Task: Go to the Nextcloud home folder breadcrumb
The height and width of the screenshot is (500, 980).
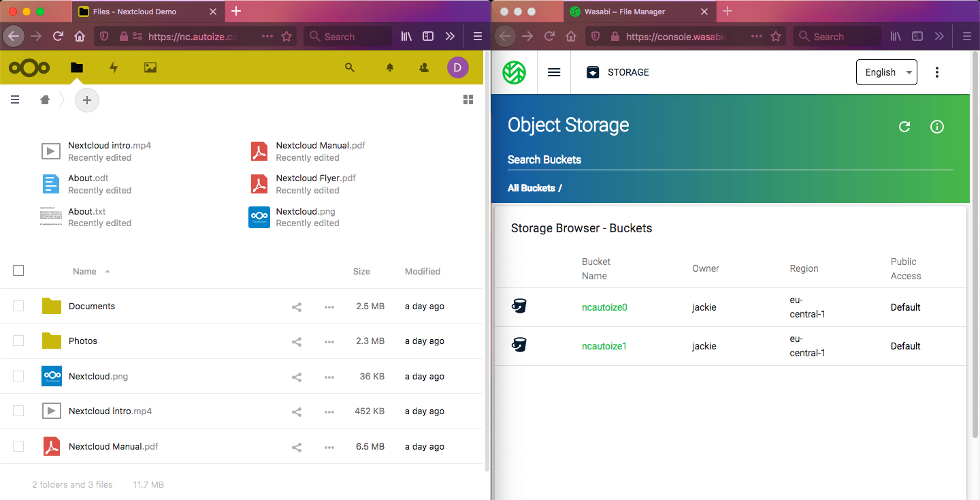Action: point(45,100)
